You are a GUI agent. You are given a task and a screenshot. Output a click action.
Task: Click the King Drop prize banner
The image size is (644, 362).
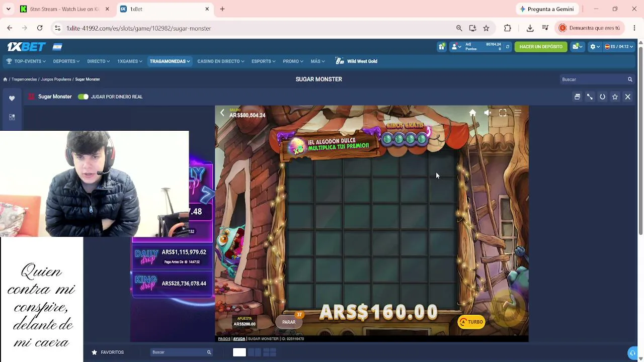coord(172,284)
